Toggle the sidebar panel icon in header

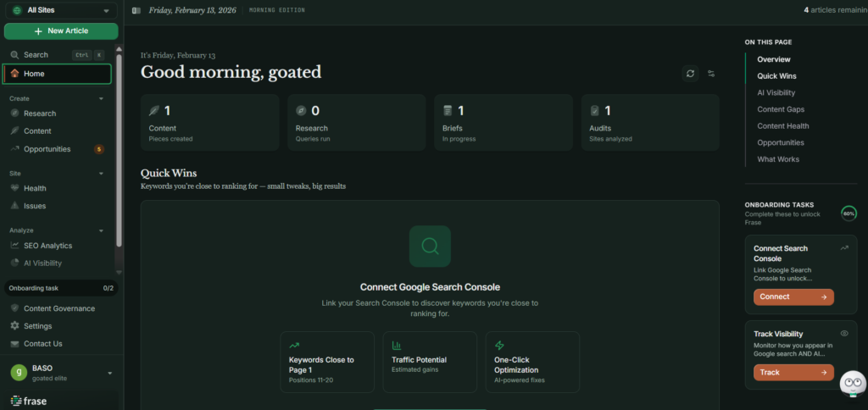(x=137, y=10)
